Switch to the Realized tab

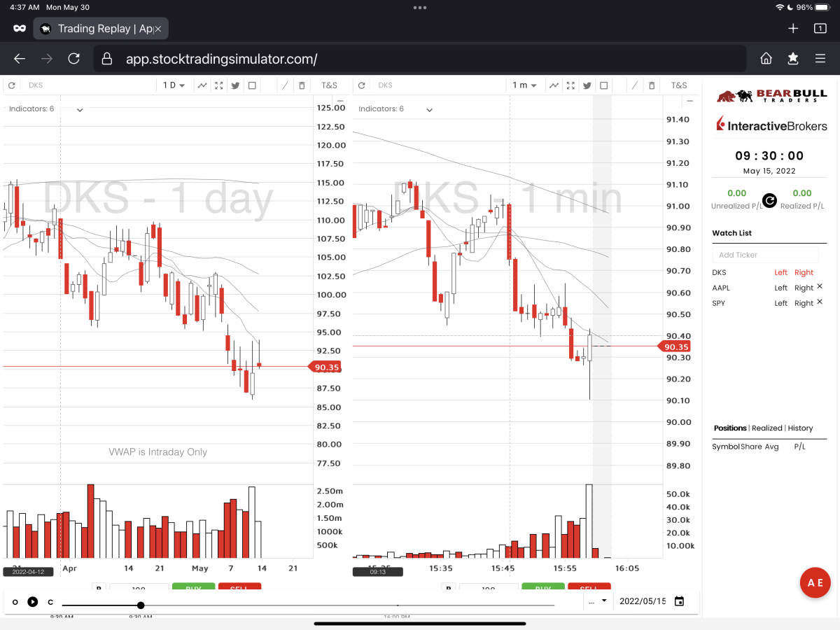coord(766,428)
